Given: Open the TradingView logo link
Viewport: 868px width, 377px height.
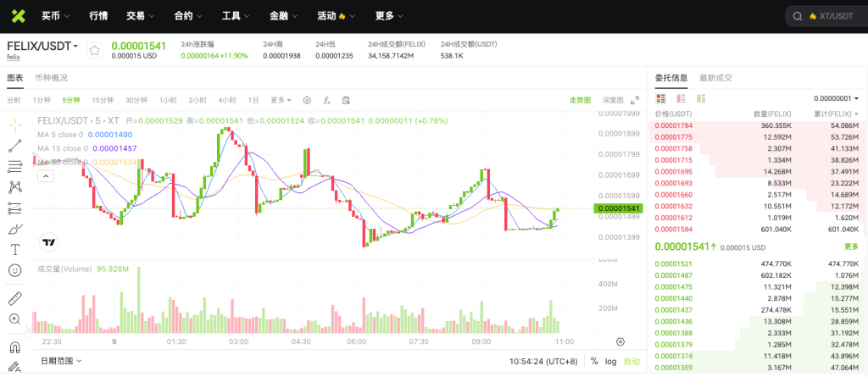Looking at the screenshot, I should (x=48, y=242).
